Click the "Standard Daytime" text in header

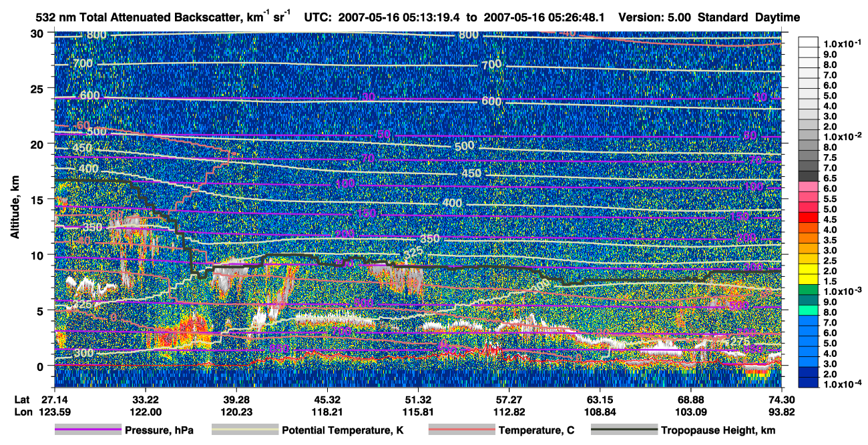coord(749,17)
